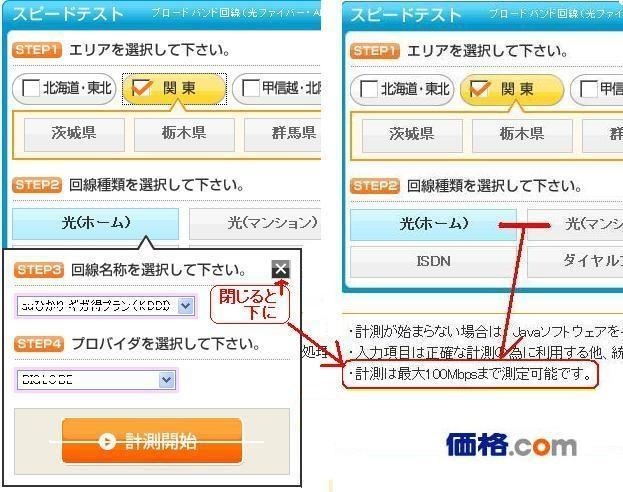Viewport: 623px width, 492px height.
Task: Select 茨城県 button in left panel
Action: pyautogui.click(x=74, y=135)
